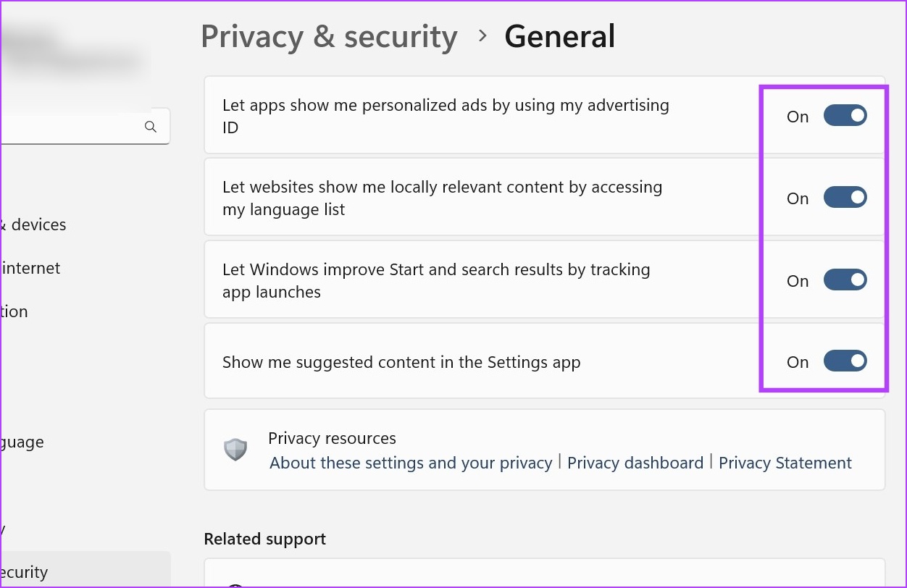
Task: Click inside the settings search field
Action: click(72, 127)
